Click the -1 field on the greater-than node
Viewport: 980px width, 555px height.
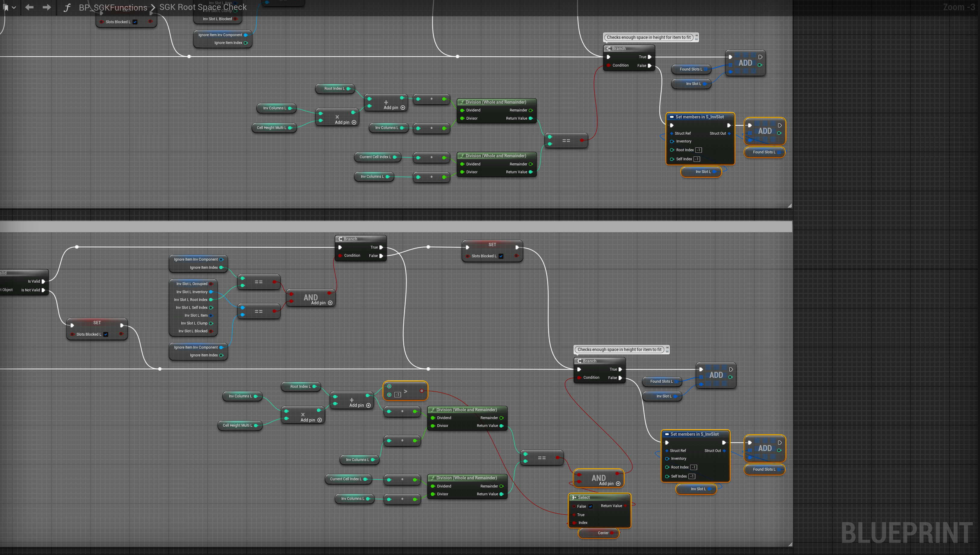pyautogui.click(x=397, y=394)
